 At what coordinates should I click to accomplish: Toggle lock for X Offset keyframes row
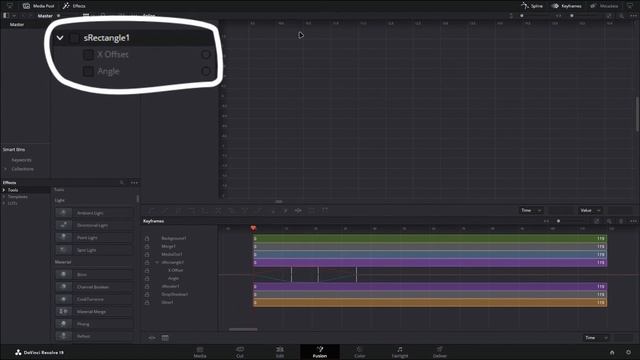click(147, 270)
